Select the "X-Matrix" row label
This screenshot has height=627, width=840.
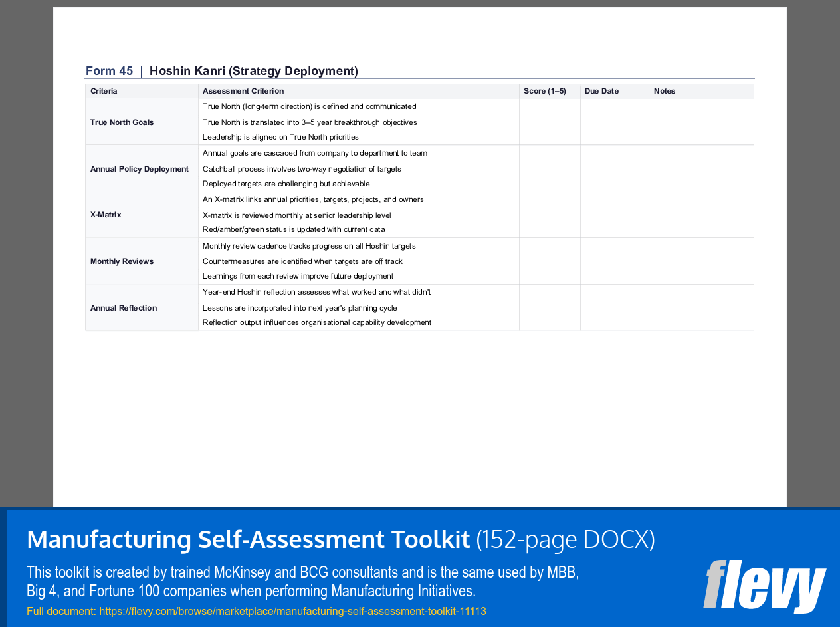[106, 215]
